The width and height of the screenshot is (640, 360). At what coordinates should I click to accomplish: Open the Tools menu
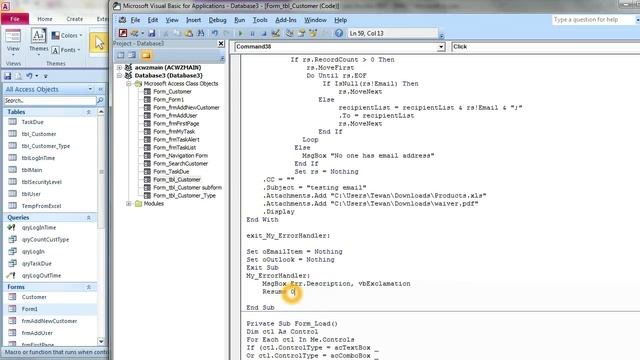pos(260,20)
